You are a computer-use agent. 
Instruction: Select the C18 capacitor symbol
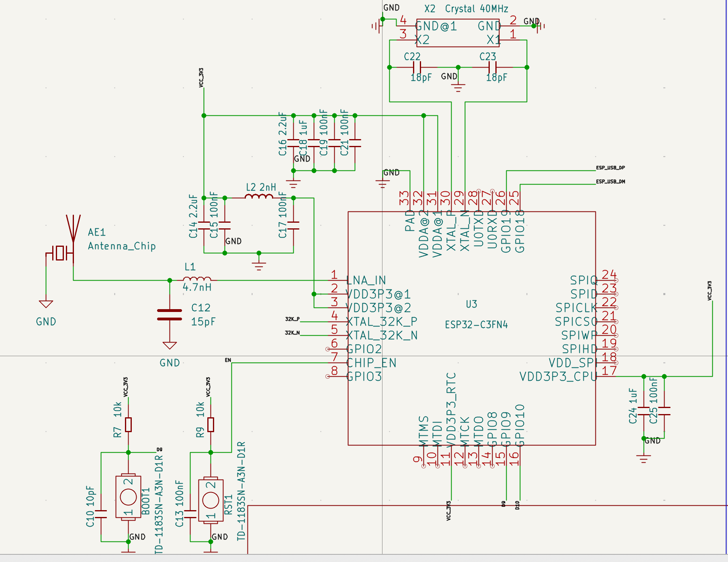point(314,143)
